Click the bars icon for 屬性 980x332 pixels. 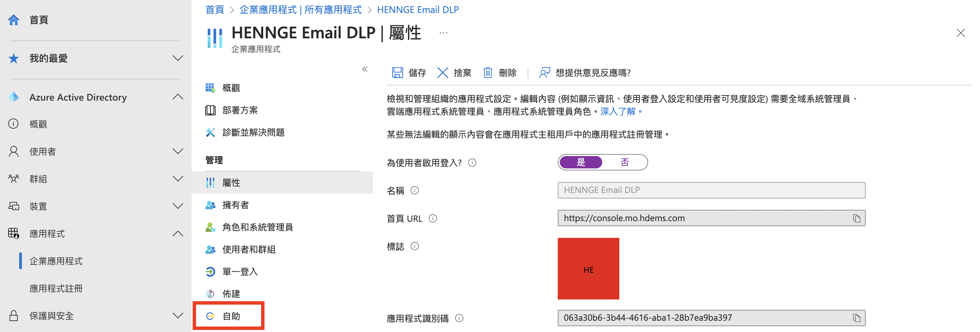[210, 183]
